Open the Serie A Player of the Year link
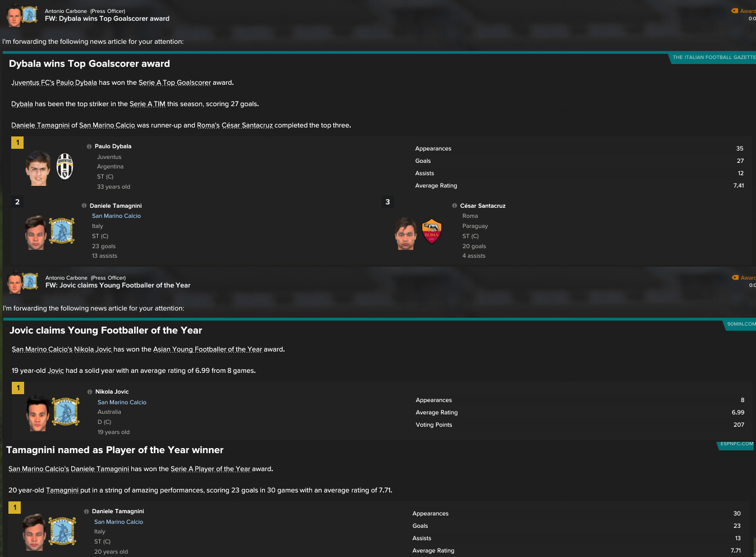The height and width of the screenshot is (557, 756). click(x=210, y=469)
